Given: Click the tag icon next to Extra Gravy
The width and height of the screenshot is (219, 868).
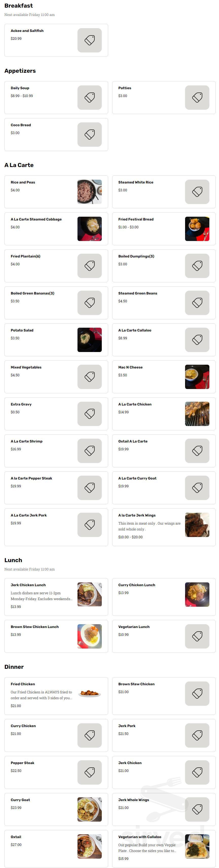Looking at the screenshot, I should (x=89, y=414).
